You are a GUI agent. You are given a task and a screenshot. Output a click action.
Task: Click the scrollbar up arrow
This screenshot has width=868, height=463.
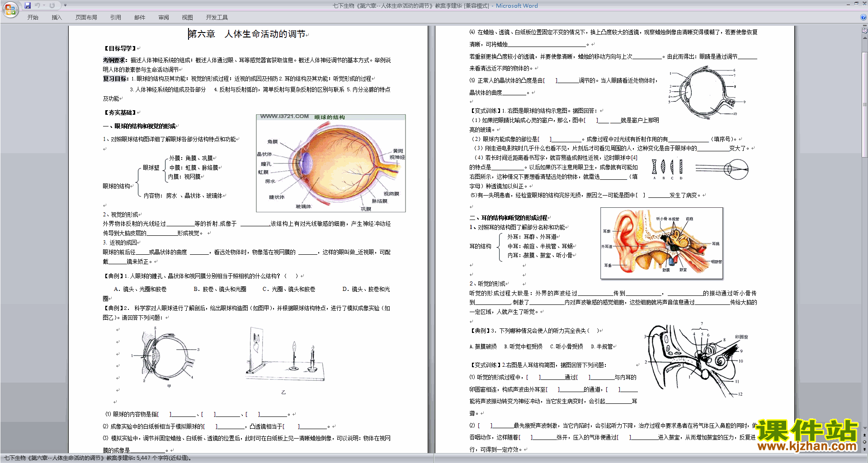tap(864, 37)
